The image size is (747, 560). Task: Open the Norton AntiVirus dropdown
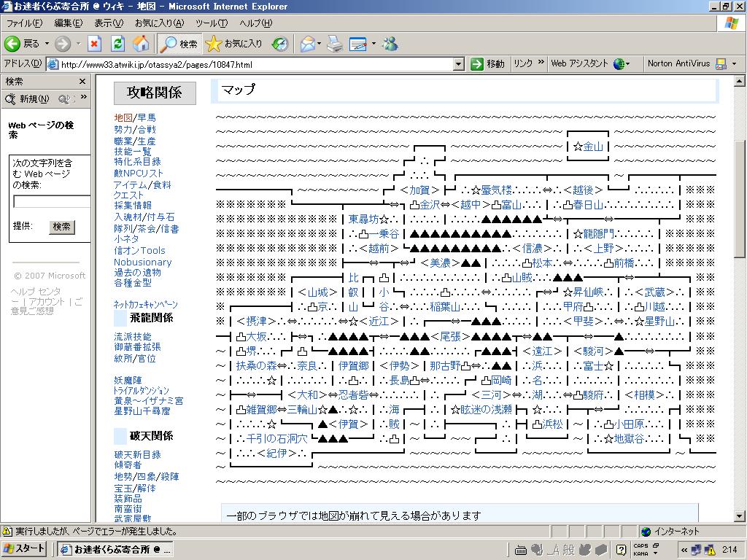[734, 64]
